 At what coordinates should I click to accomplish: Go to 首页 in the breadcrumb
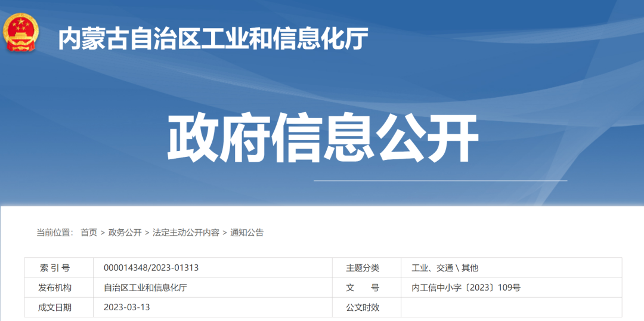click(x=89, y=233)
